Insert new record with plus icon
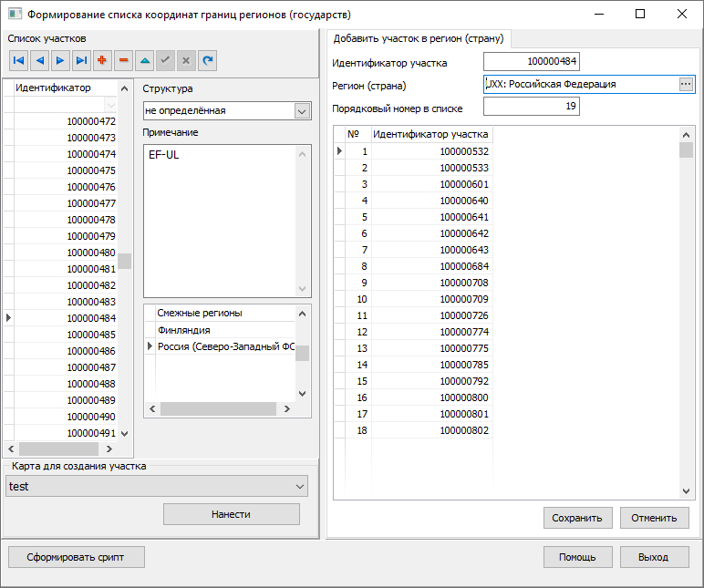 [102, 60]
